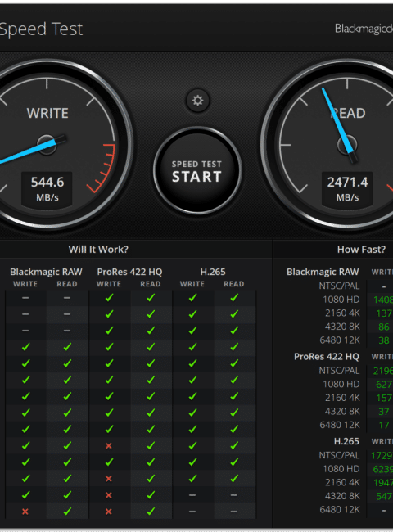The width and height of the screenshot is (393, 532).
Task: Click Blackmagic RAW heading in Will It Work
Action: pos(46,272)
